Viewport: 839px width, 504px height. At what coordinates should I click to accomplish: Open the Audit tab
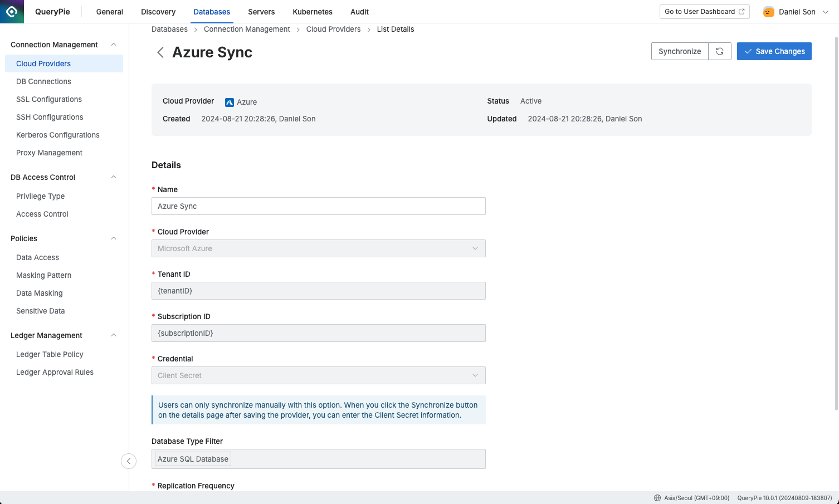(x=359, y=12)
